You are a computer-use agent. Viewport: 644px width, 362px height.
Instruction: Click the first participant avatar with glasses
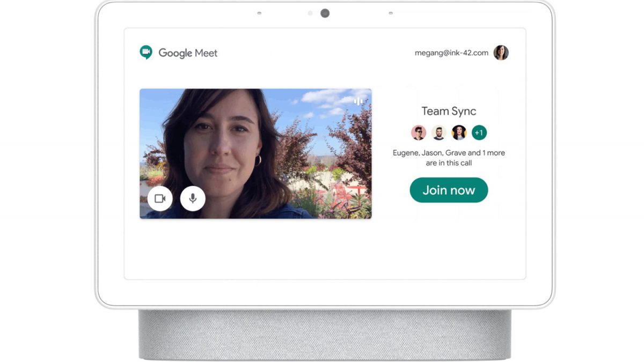[419, 132]
